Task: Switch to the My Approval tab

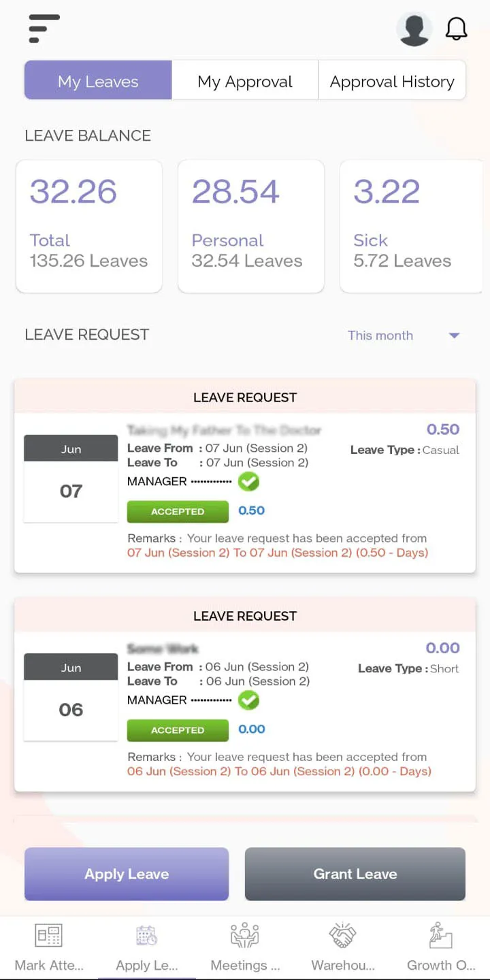Action: [x=245, y=82]
